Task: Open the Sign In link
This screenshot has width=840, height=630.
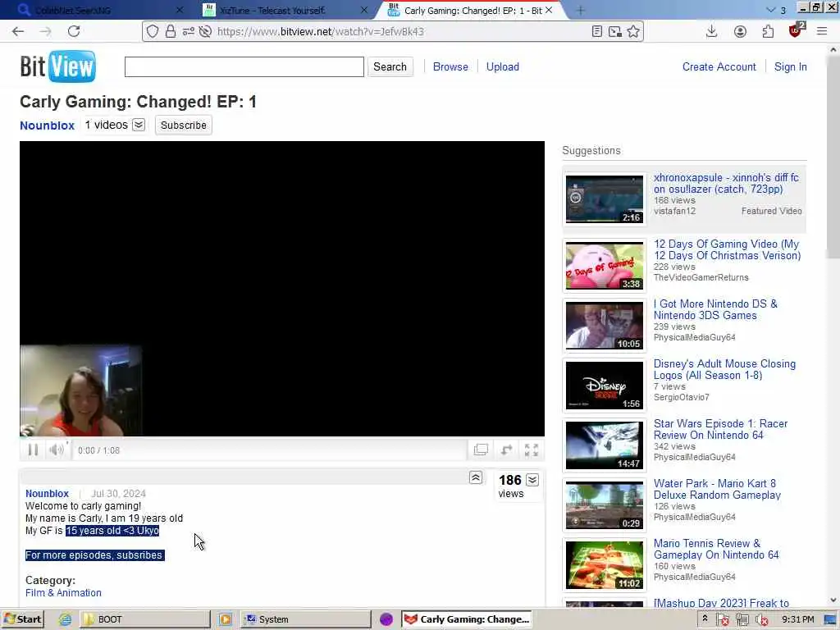Action: pos(790,67)
